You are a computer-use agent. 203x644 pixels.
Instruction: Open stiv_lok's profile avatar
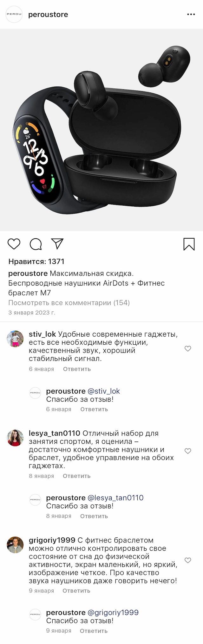15,339
